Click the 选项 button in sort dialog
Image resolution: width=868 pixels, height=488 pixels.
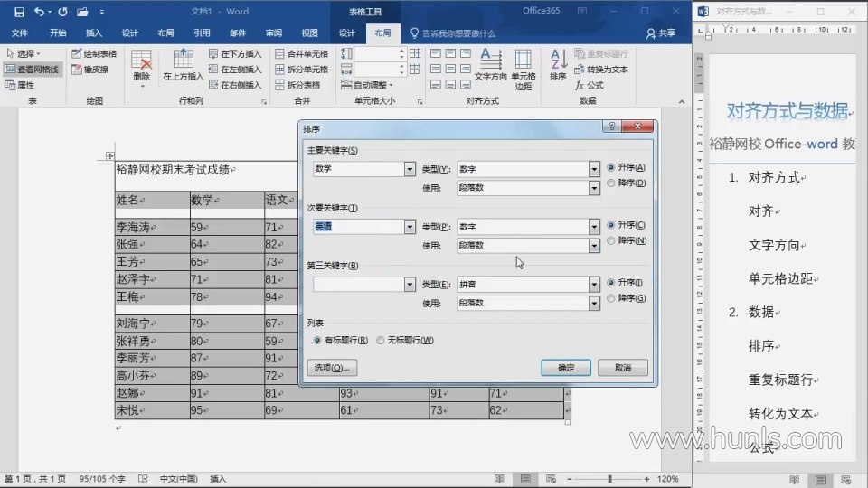click(333, 368)
